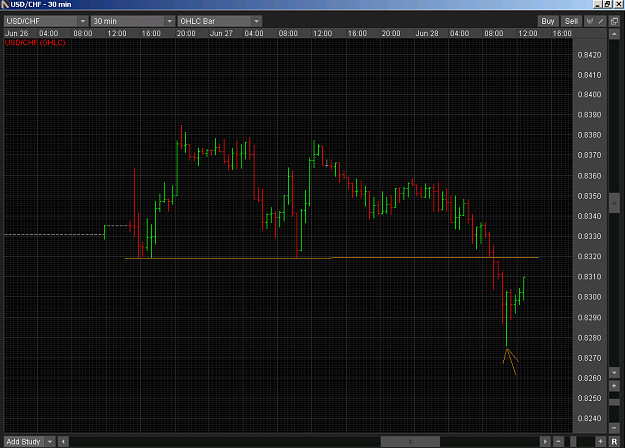Click the Jun 27 date label
Screen dimensions: 625x448
coord(221,33)
